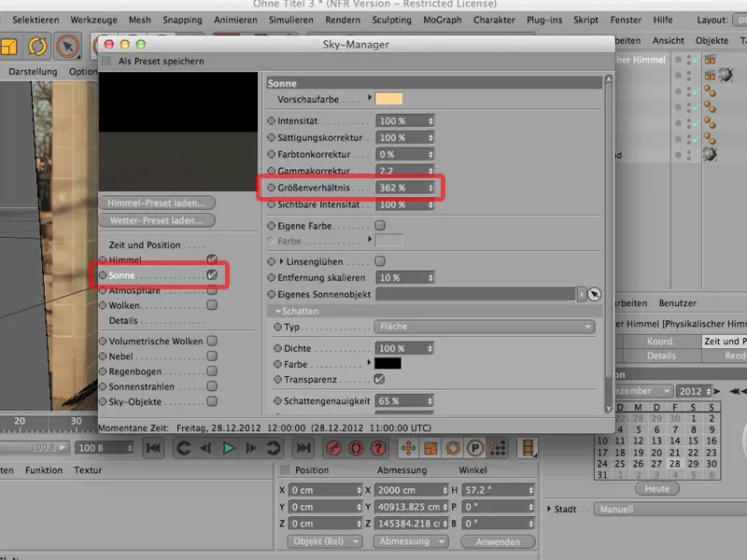
Task: Click the filmstrip icon beside playback controls
Action: click(x=528, y=448)
